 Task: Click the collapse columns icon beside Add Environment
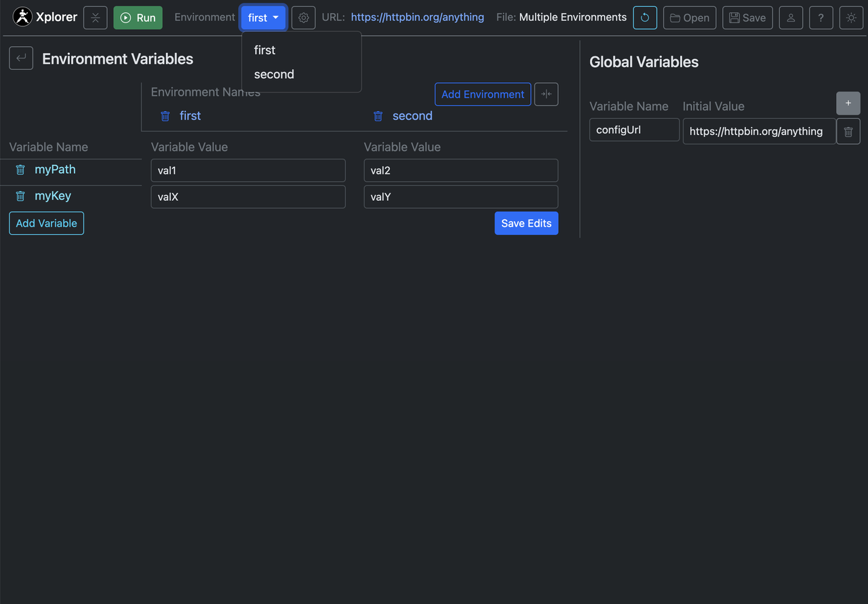tap(547, 94)
